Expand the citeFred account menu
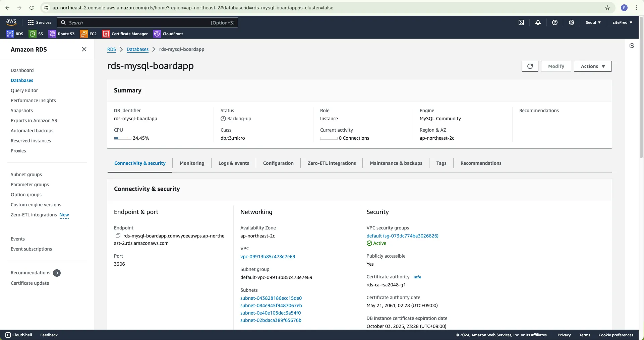The image size is (644, 340). [622, 22]
